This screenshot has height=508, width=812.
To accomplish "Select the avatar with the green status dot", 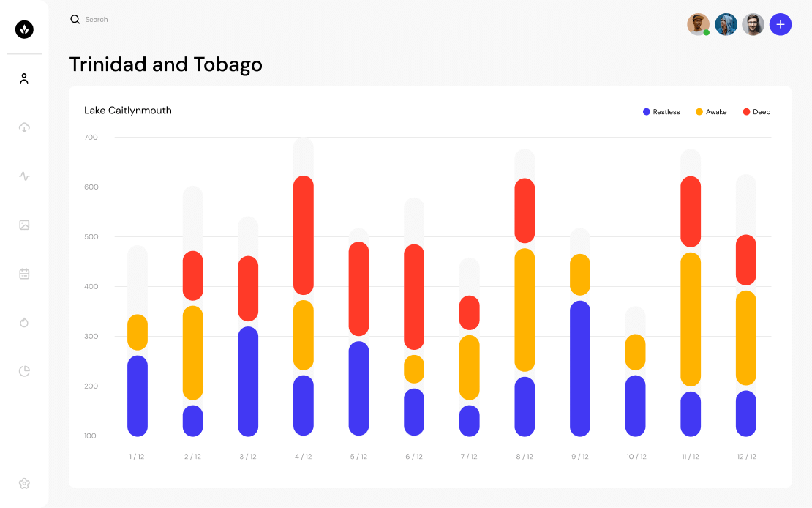I will [x=698, y=24].
